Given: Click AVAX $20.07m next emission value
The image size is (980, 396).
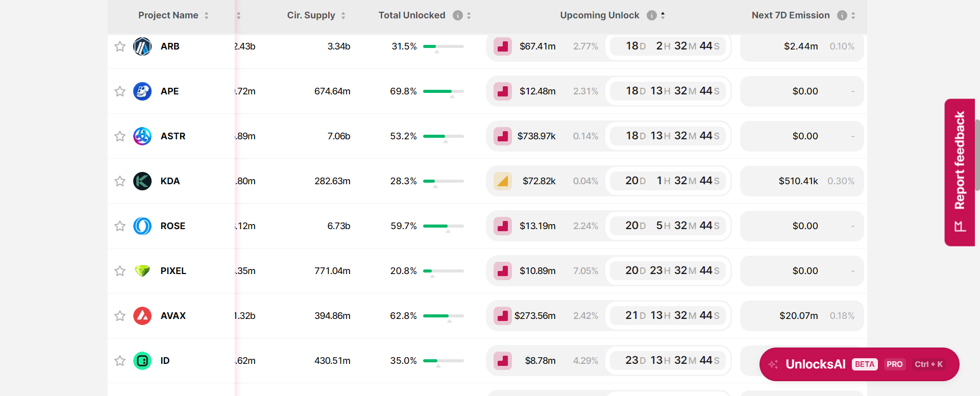Looking at the screenshot, I should pos(799,316).
